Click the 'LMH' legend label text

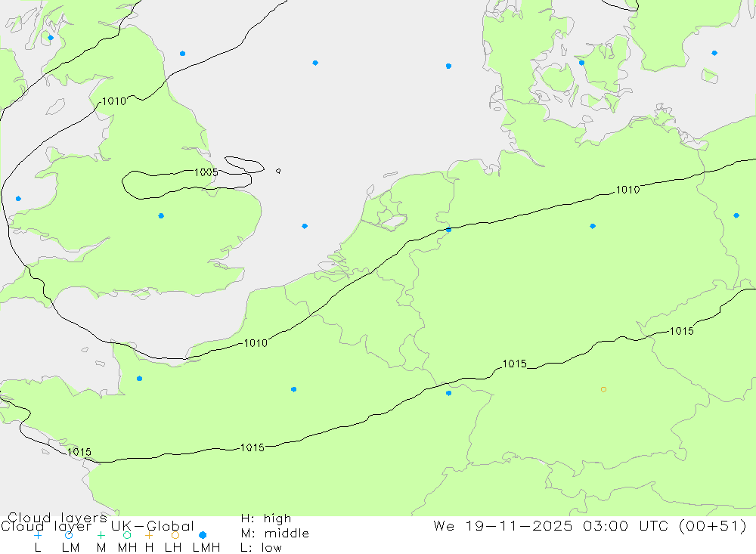tap(206, 548)
